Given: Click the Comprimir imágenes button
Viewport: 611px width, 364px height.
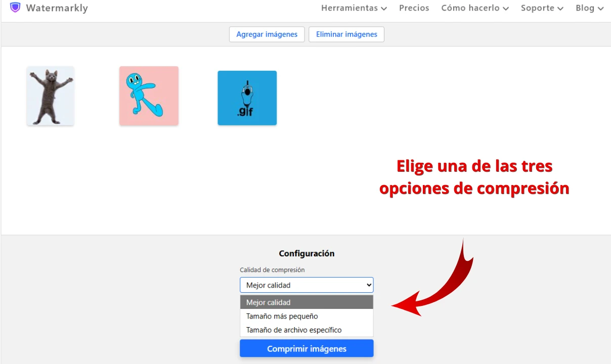Looking at the screenshot, I should pos(307,349).
